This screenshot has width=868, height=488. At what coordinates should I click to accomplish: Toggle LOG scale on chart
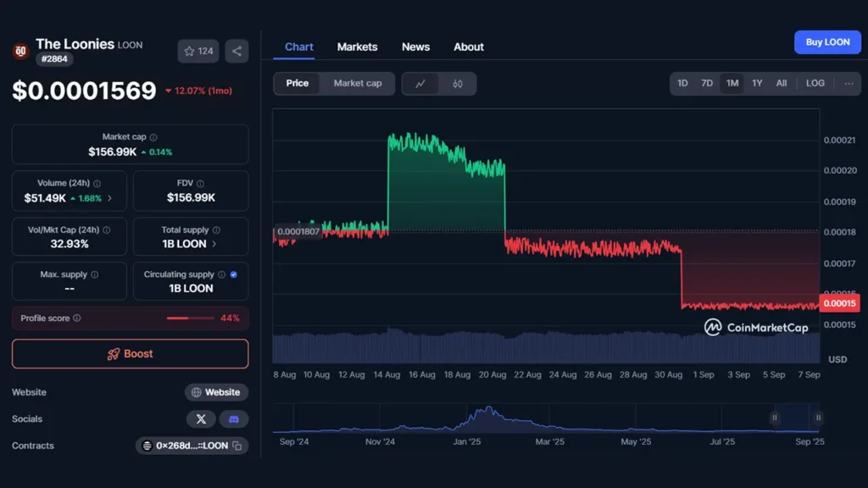(x=815, y=84)
